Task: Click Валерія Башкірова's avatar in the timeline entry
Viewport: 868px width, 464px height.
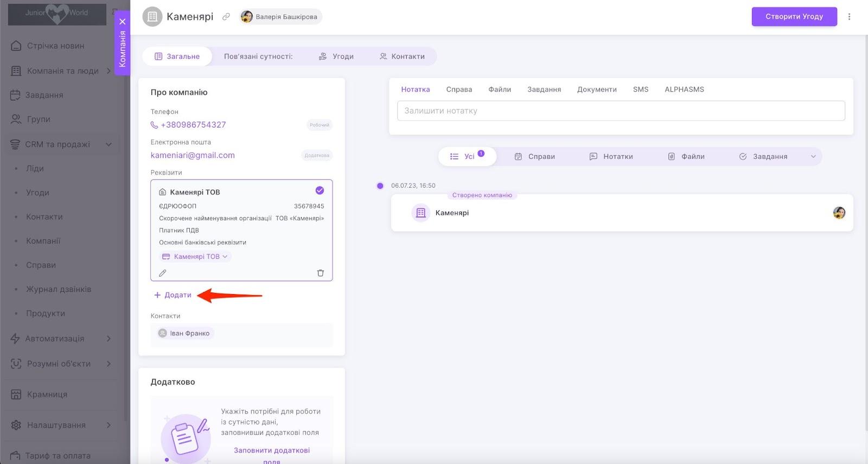Action: (x=839, y=213)
